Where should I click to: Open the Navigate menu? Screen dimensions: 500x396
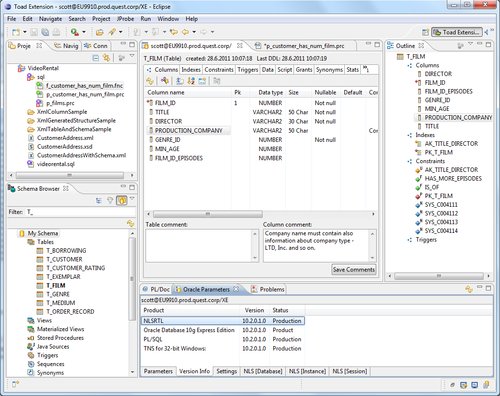click(50, 19)
